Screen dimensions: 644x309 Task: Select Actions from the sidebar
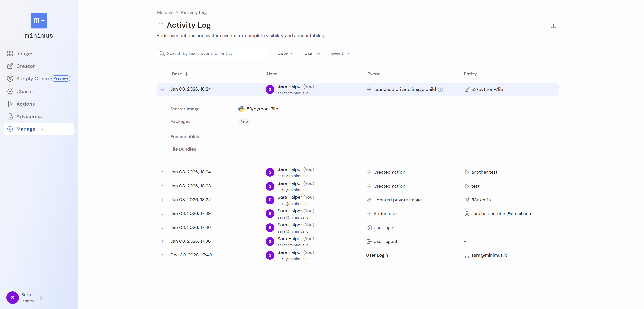coord(25,104)
